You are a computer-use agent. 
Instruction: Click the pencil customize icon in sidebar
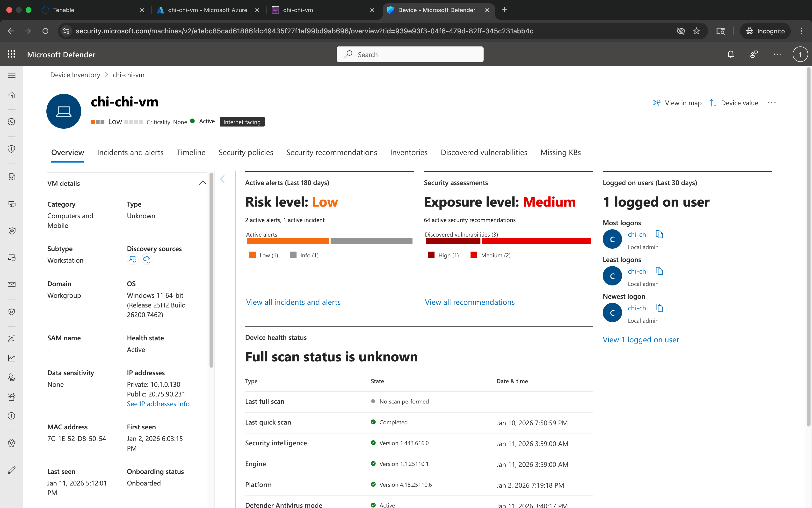[x=11, y=470]
